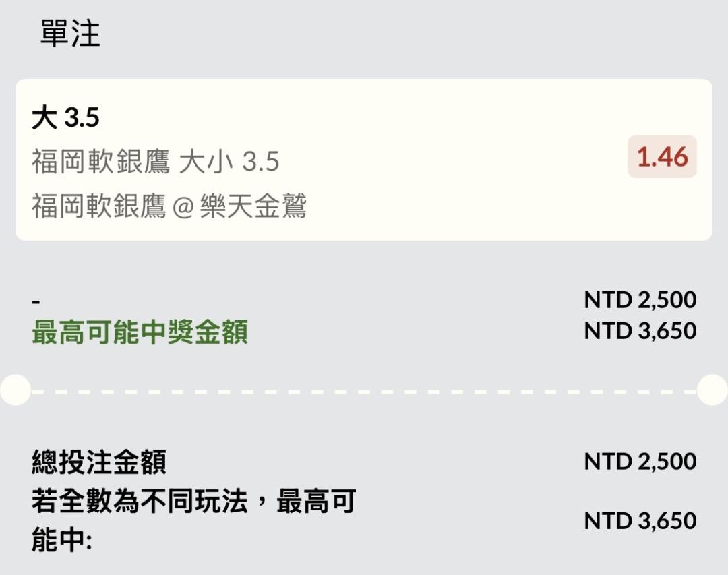Tap the 樂天金鷲 team name

click(x=253, y=206)
